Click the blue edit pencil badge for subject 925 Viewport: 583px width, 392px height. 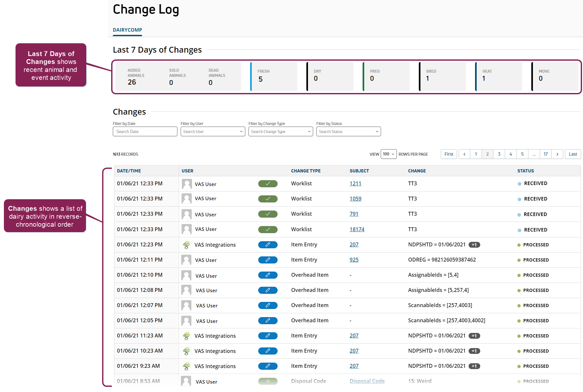coord(268,260)
